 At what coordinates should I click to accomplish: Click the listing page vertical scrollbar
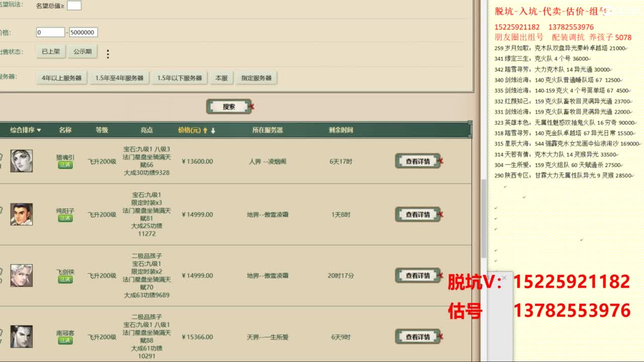pos(484,219)
